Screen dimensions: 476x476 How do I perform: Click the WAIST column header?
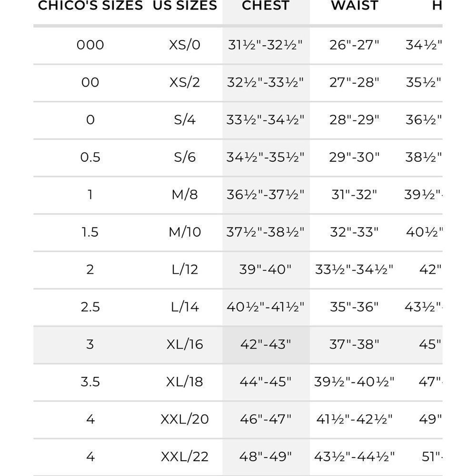point(355,6)
